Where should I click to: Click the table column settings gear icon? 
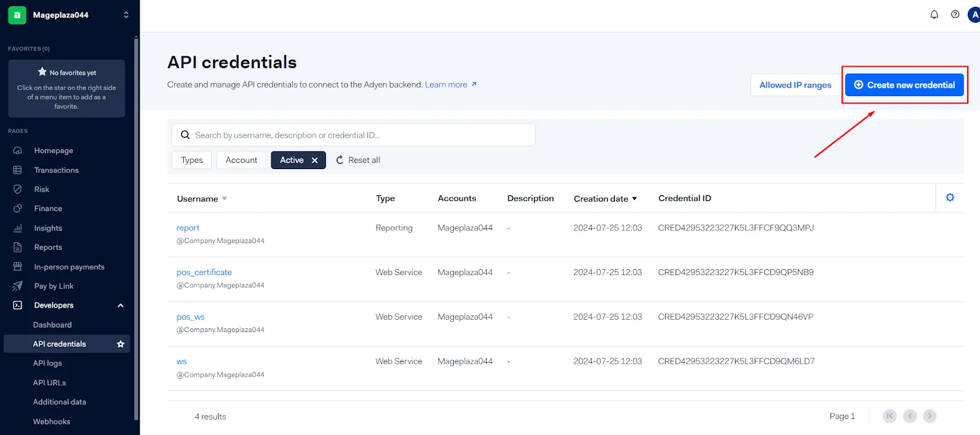click(950, 197)
